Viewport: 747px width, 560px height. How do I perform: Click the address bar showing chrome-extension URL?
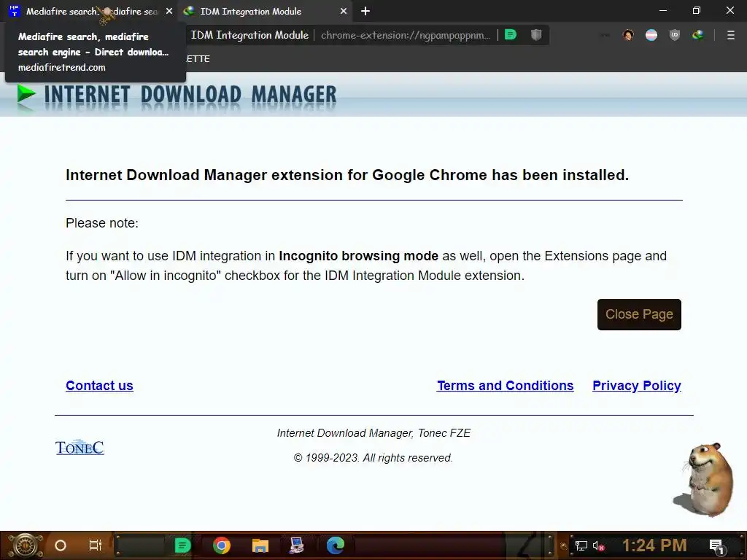click(406, 35)
